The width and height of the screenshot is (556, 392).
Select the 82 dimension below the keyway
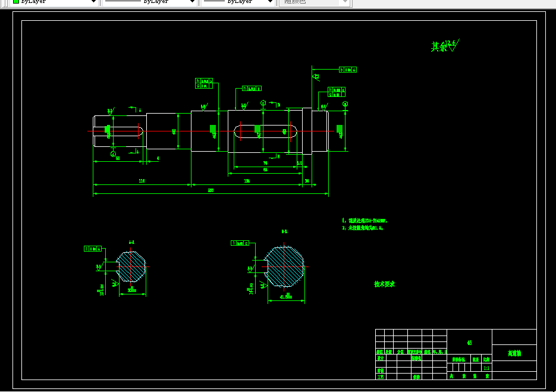point(265,170)
